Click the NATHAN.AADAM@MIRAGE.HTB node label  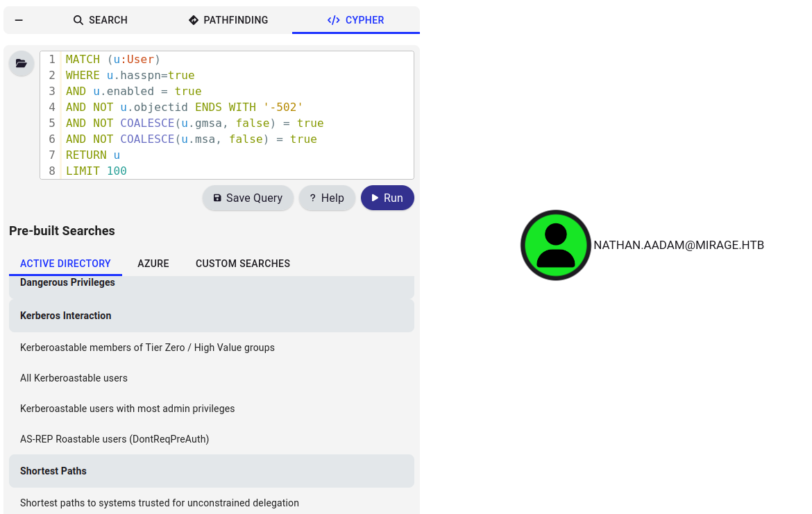(x=678, y=245)
